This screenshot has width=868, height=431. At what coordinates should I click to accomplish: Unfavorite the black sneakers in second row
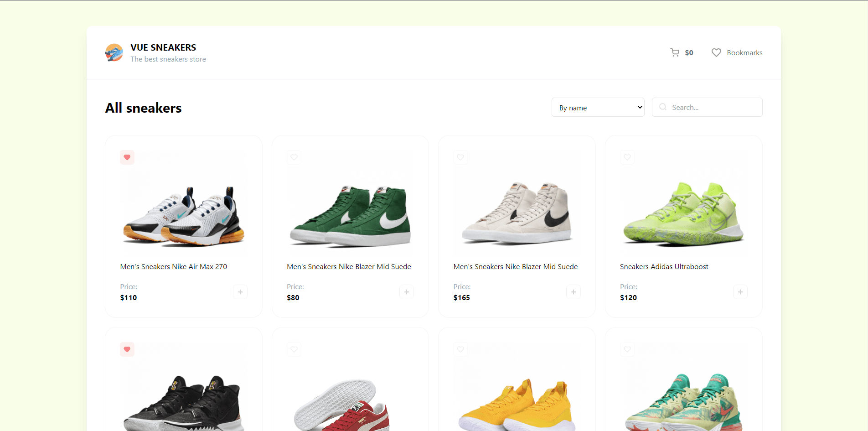point(127,349)
